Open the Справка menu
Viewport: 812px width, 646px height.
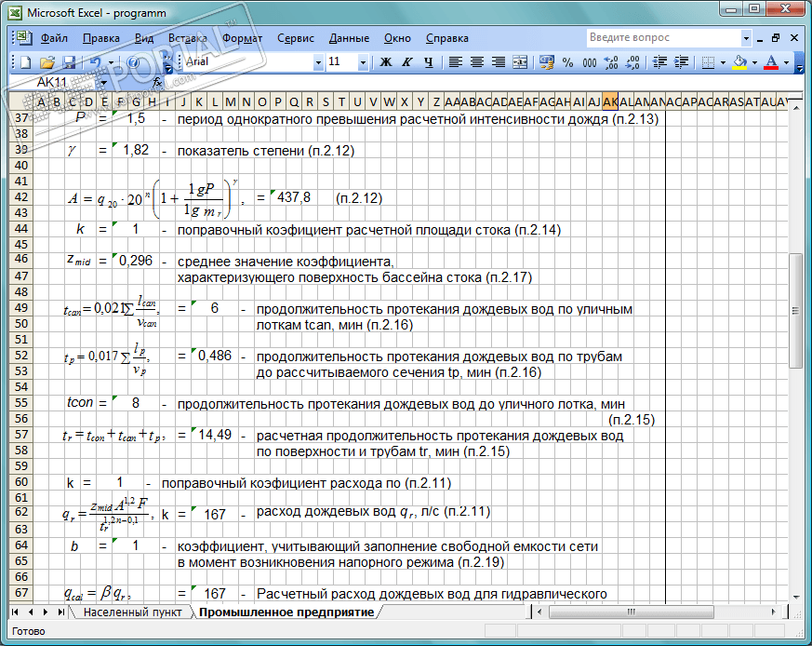point(446,38)
